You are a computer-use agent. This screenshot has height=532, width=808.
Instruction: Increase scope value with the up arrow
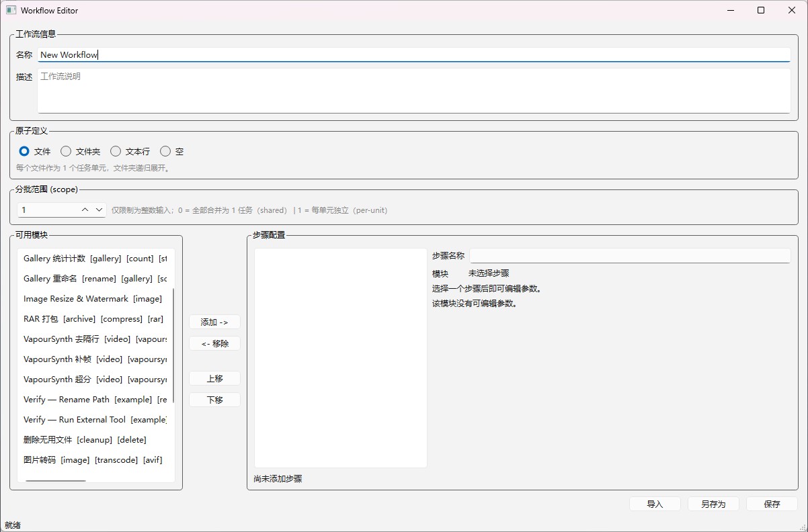[x=85, y=210]
